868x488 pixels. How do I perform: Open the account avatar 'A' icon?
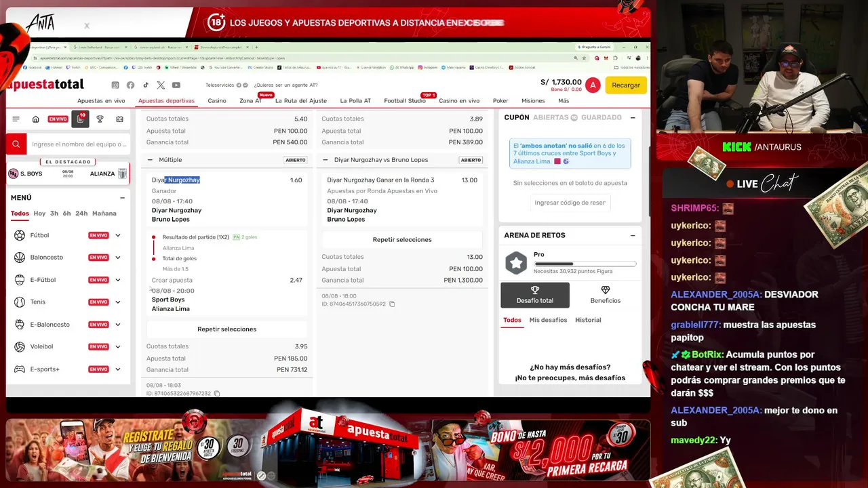point(593,85)
